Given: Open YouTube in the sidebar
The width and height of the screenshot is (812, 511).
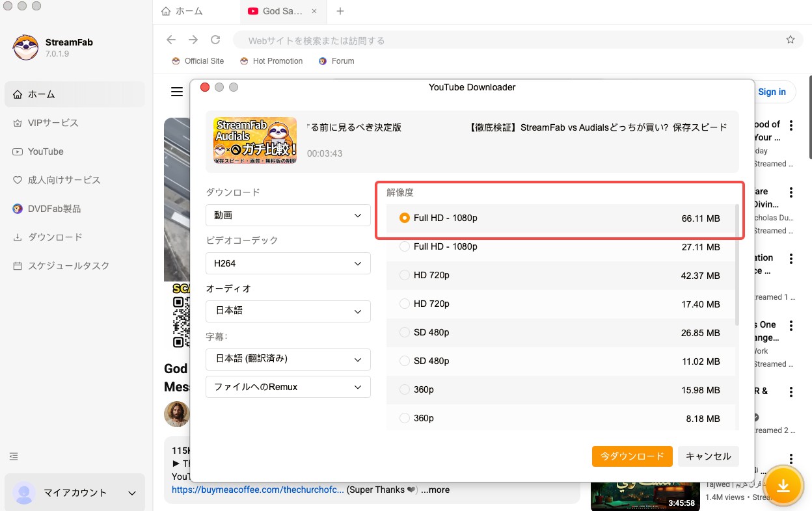Looking at the screenshot, I should point(75,151).
